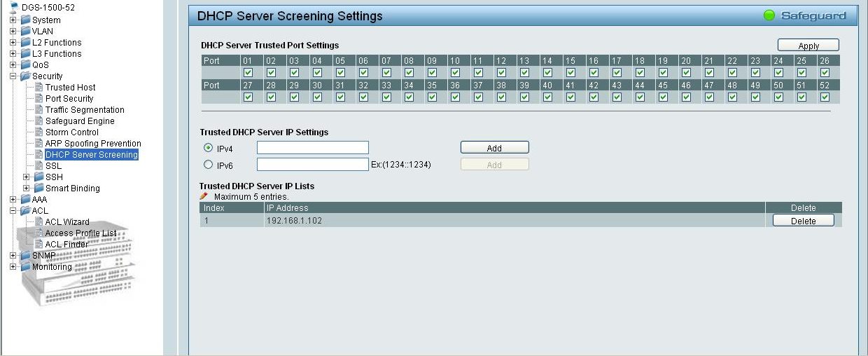Click the Smart Binding folder icon

[x=39, y=188]
